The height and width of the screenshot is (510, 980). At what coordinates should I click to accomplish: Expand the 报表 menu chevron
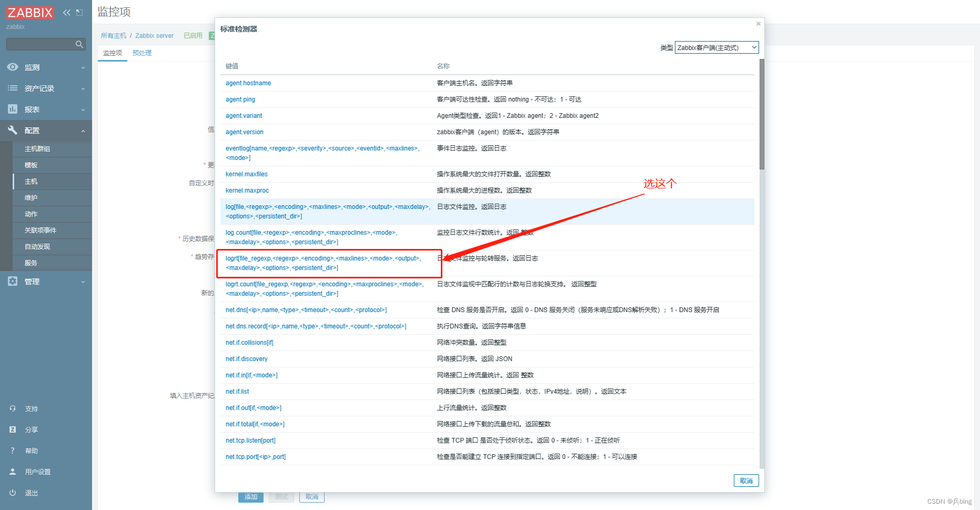tap(83, 110)
